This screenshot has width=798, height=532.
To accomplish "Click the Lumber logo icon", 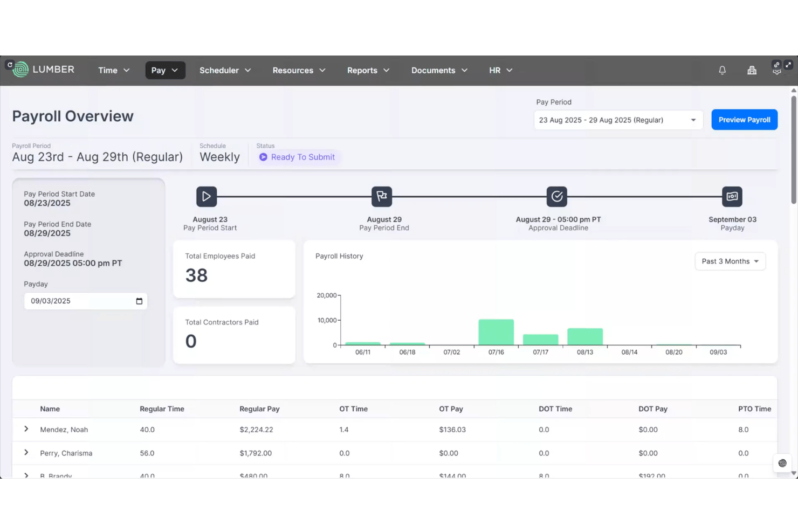I will coord(20,70).
